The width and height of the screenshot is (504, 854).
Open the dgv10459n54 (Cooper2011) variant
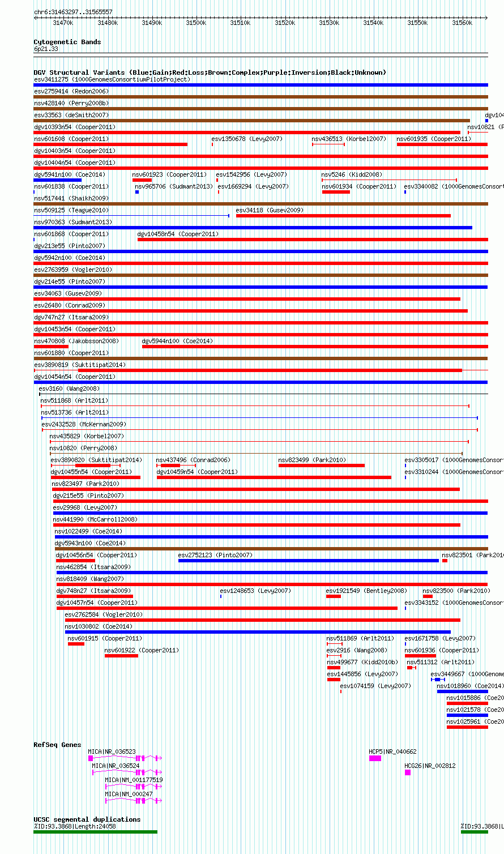[198, 472]
